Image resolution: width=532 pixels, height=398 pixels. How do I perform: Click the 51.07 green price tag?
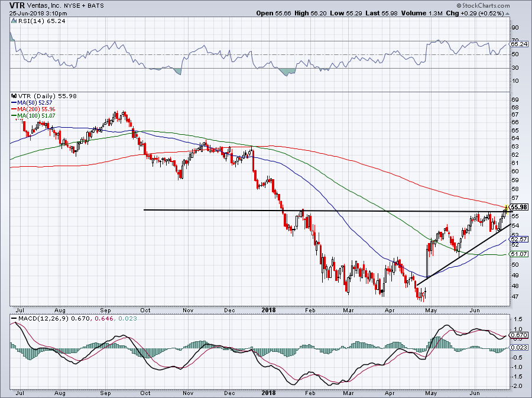pyautogui.click(x=519, y=254)
